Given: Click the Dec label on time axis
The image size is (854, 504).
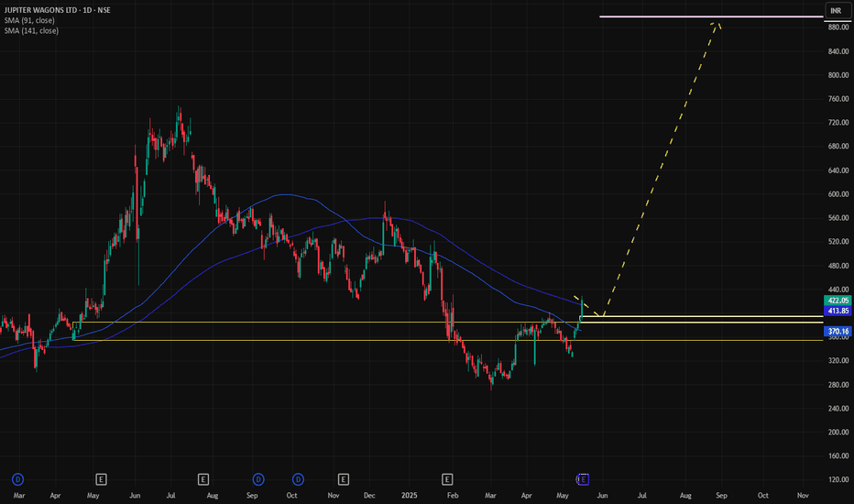Looking at the screenshot, I should tap(369, 495).
